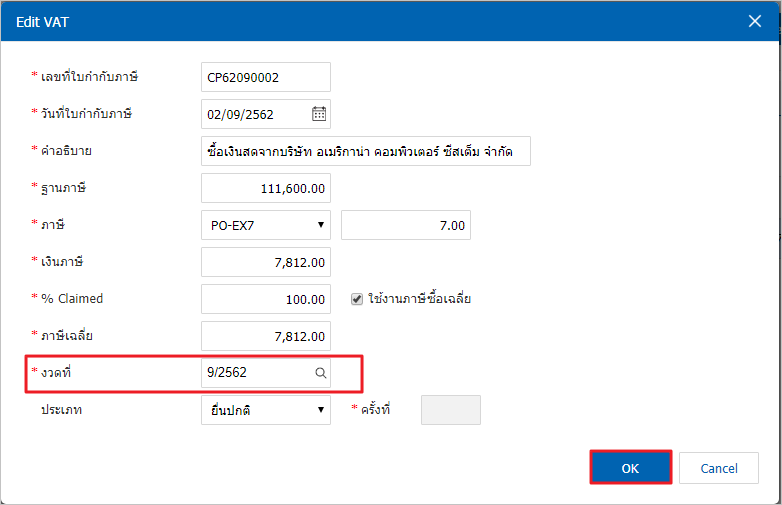Image resolution: width=782 pixels, height=505 pixels.
Task: Click the OK button
Action: coord(630,468)
